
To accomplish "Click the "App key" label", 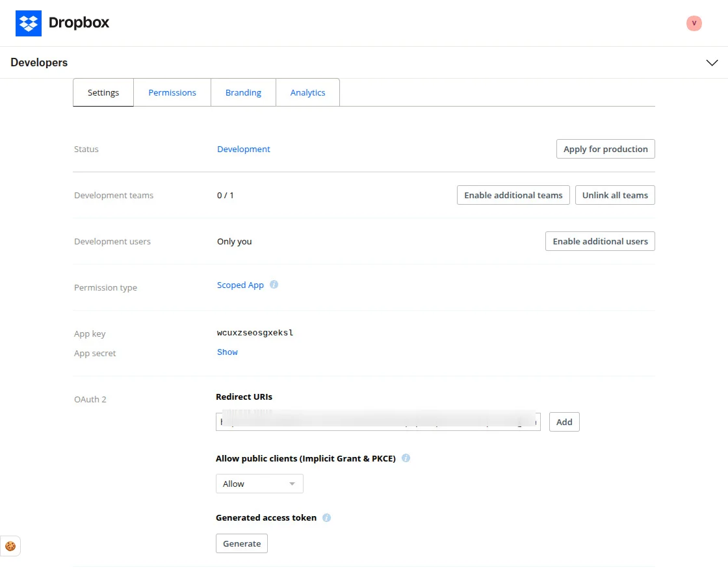I will pos(90,334).
